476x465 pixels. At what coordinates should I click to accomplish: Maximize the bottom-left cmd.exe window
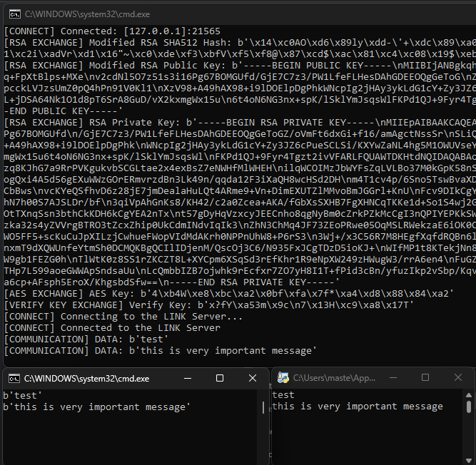[220, 378]
